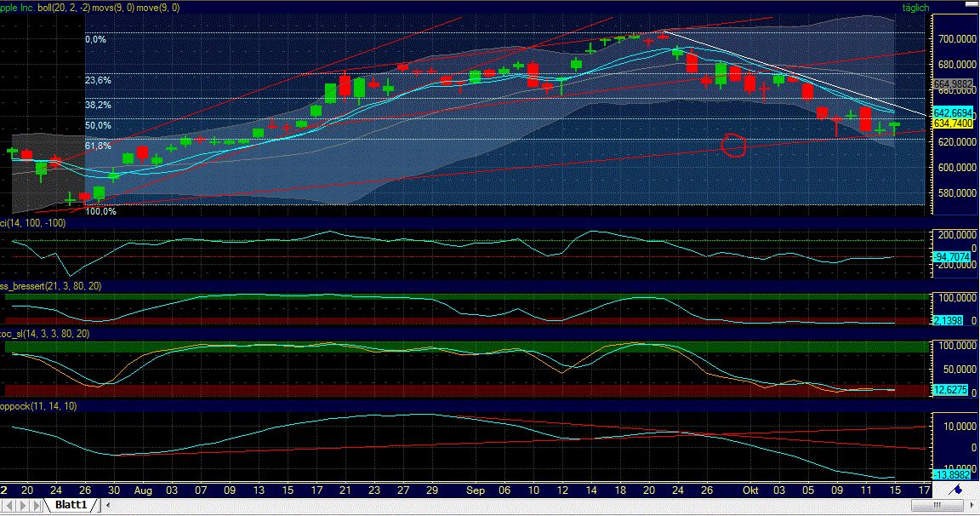Click the 50,0% Fibonacci level label
980x516 pixels.
98,126
